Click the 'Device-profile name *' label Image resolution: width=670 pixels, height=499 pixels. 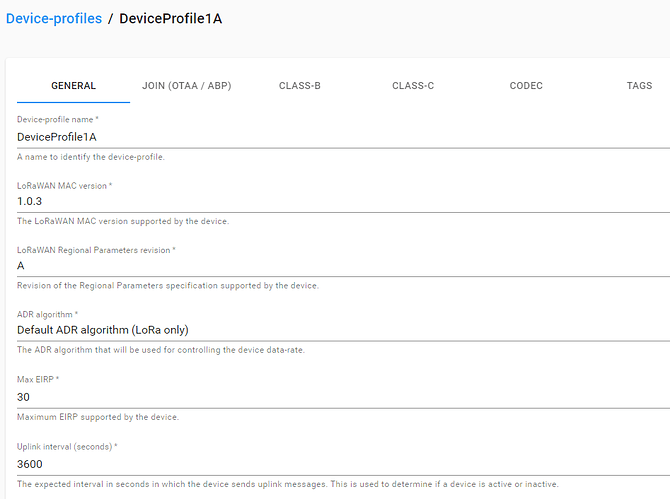pyautogui.click(x=58, y=120)
